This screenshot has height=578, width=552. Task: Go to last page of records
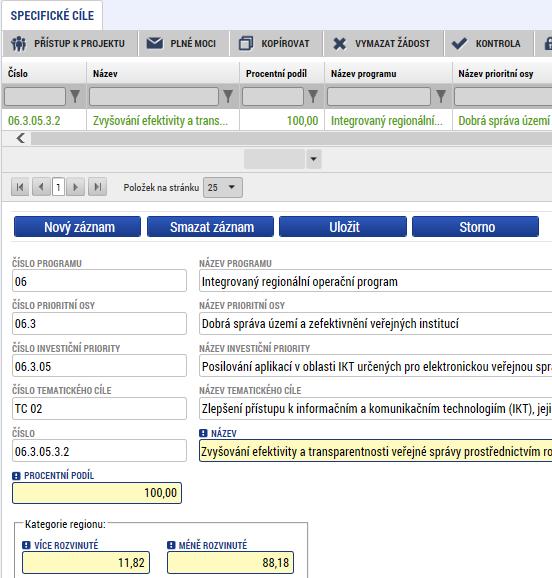(x=97, y=187)
